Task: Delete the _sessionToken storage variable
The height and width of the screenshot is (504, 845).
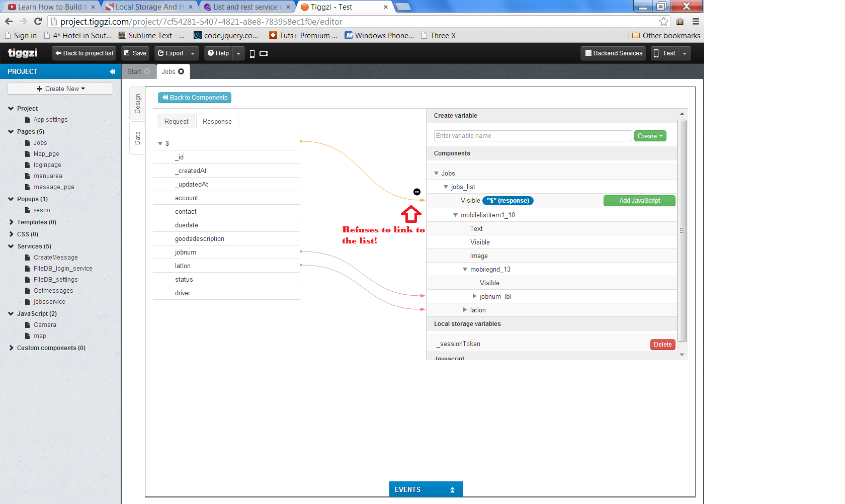Action: pos(662,345)
